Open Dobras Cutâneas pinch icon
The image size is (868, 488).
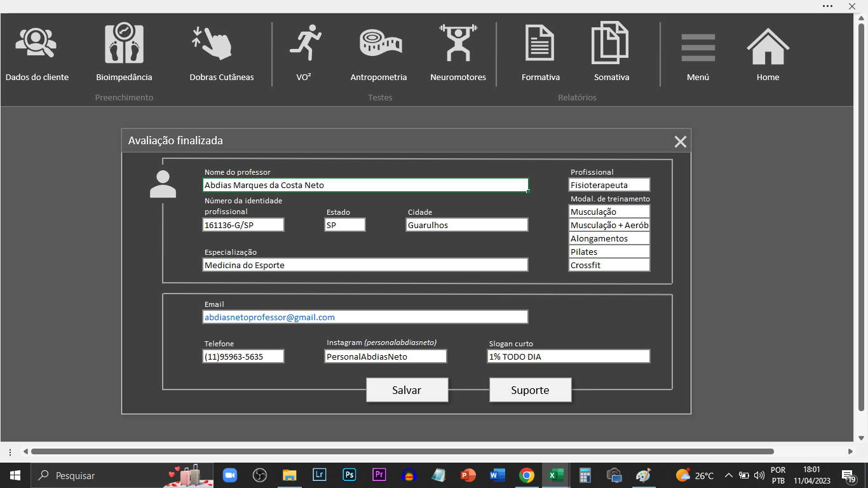click(212, 44)
